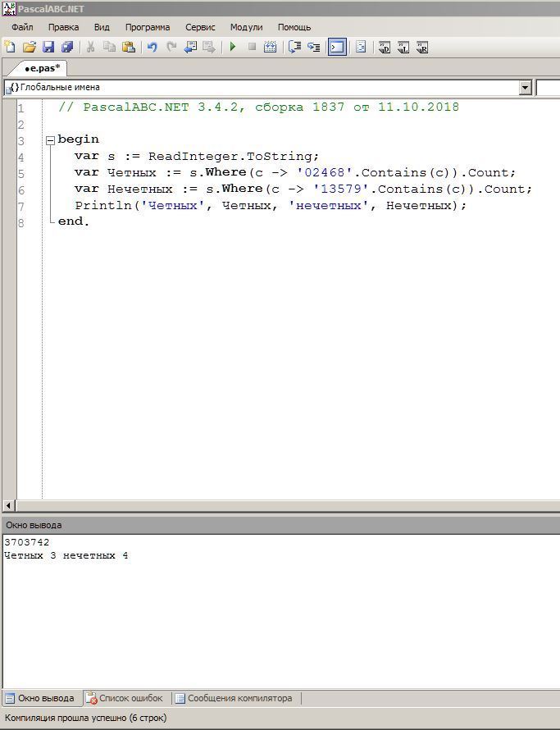This screenshot has width=560, height=730.
Task: Open the Помощь menu
Action: point(294,27)
